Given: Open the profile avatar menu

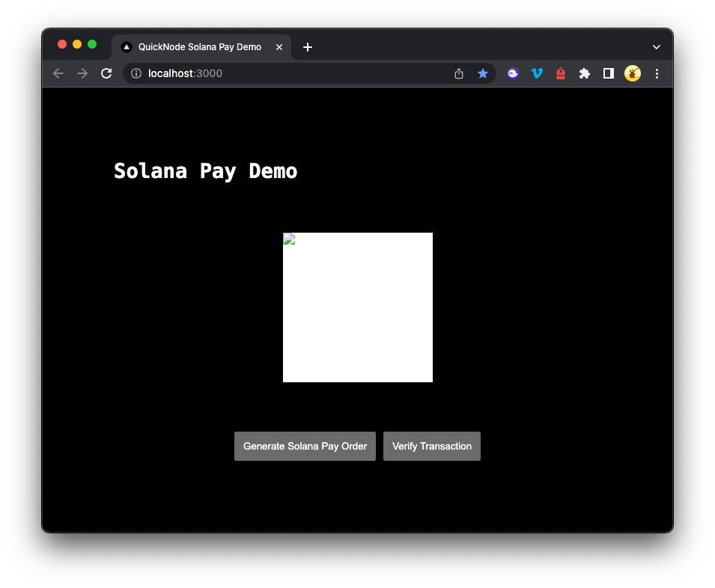Looking at the screenshot, I should coord(633,73).
